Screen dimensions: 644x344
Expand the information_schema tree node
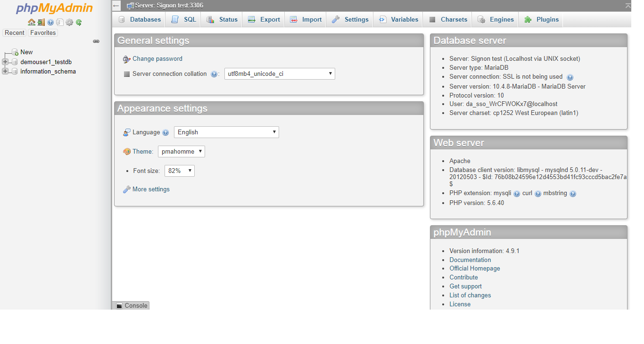[x=5, y=72]
